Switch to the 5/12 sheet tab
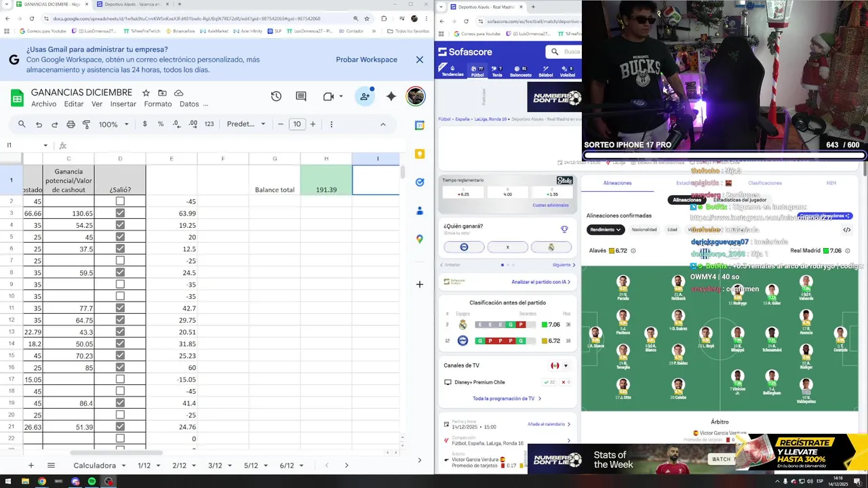Viewport: 868px width, 488px height. (251, 466)
